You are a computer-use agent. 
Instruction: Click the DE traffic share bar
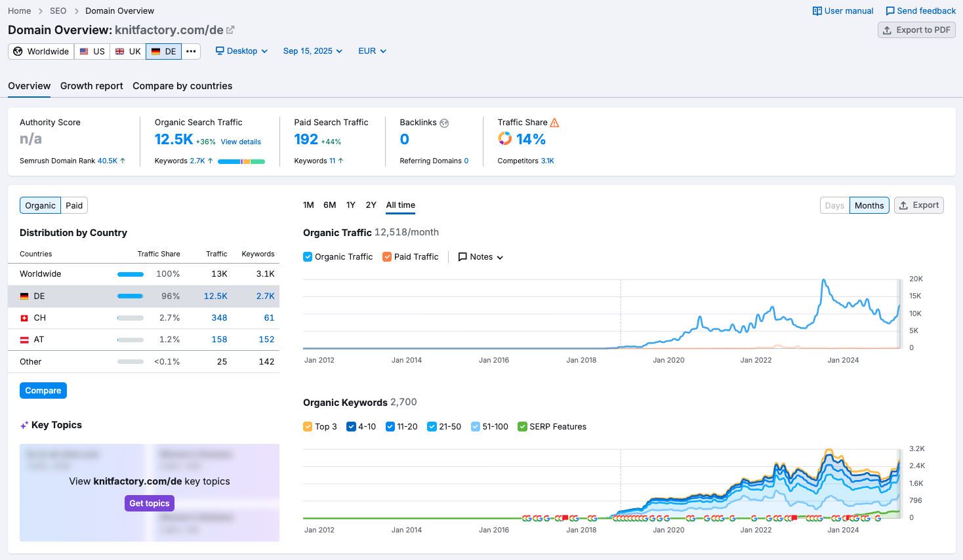point(131,296)
